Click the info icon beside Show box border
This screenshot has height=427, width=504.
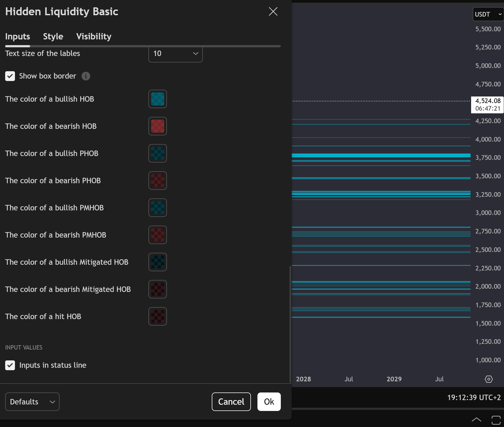tap(86, 76)
